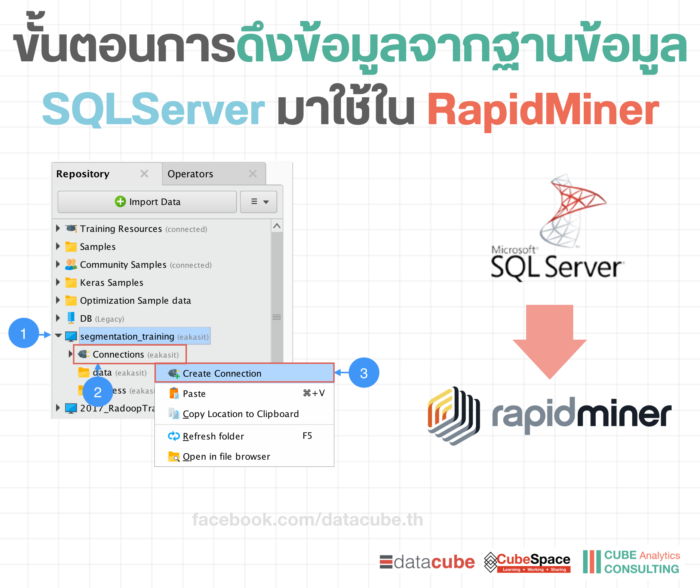Expand the Community Samples node

58,264
